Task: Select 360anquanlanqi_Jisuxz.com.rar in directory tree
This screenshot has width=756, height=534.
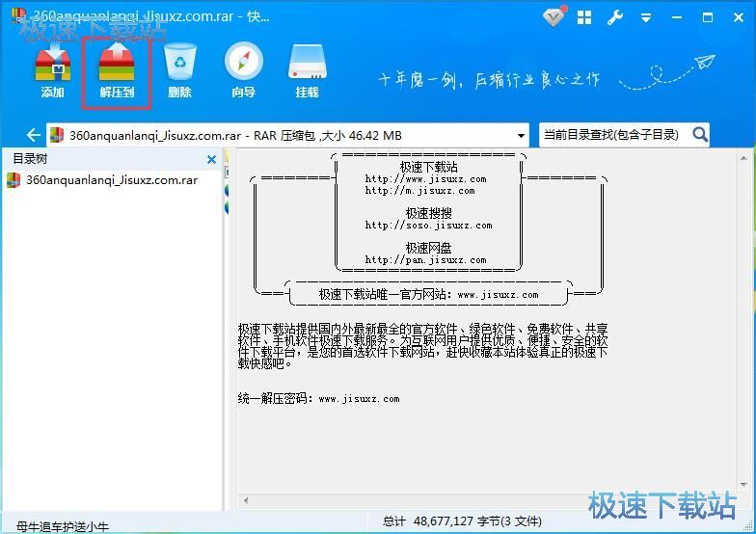Action: (112, 180)
